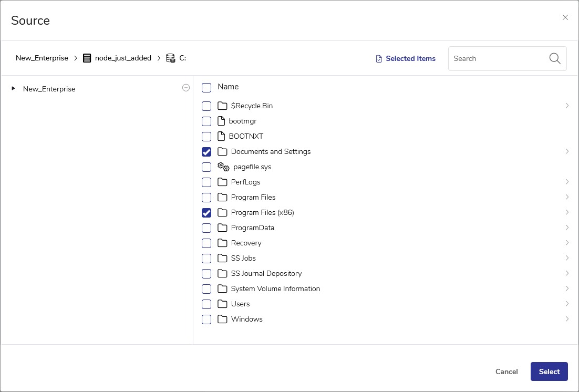Click the C: drive disk icon
The image size is (579, 392).
(170, 58)
